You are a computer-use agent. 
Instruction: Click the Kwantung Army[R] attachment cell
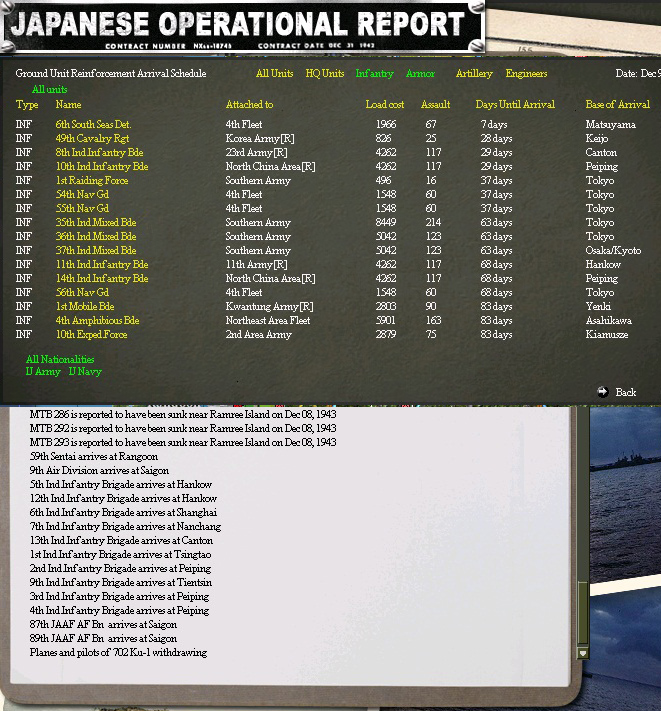pyautogui.click(x=269, y=307)
